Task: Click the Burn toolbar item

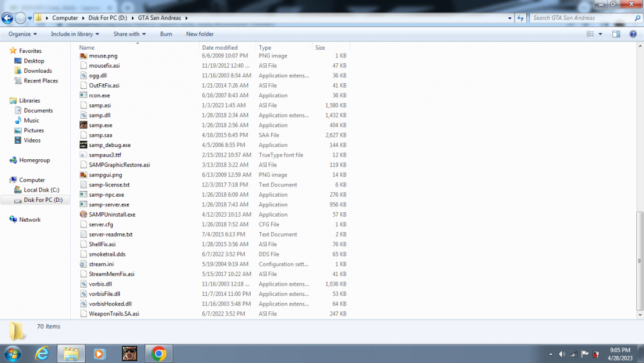Action: [166, 34]
